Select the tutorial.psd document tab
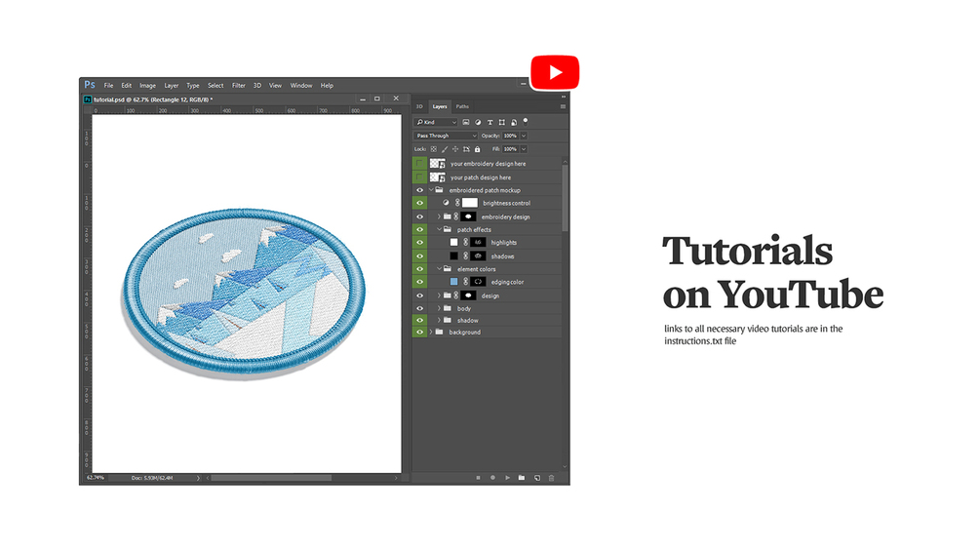 click(x=152, y=99)
